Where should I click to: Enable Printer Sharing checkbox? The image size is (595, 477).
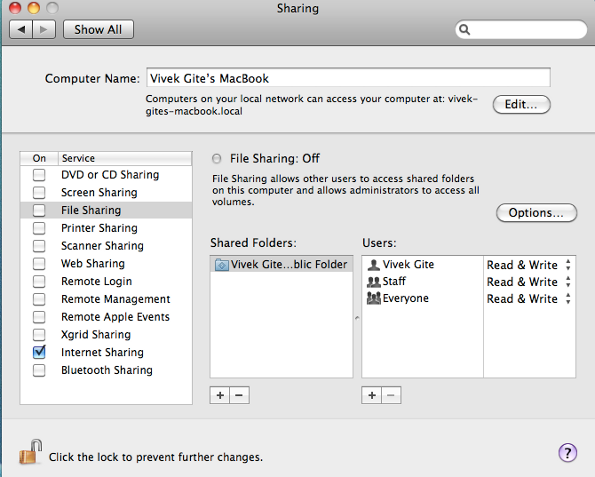click(39, 228)
